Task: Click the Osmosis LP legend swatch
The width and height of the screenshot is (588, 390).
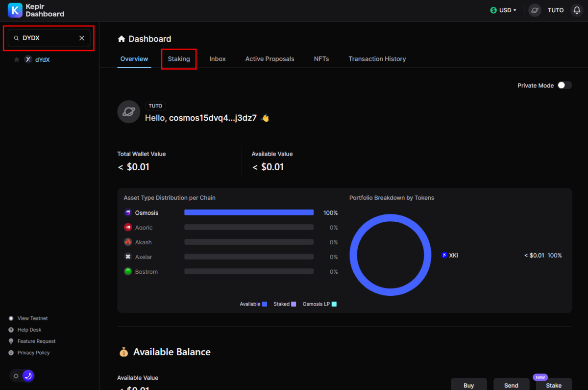Action: [334, 304]
